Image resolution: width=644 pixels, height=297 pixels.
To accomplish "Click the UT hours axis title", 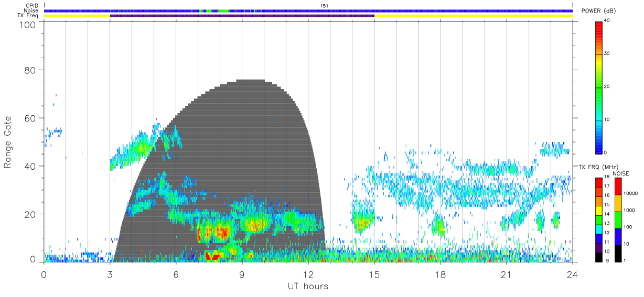I will click(x=307, y=286).
